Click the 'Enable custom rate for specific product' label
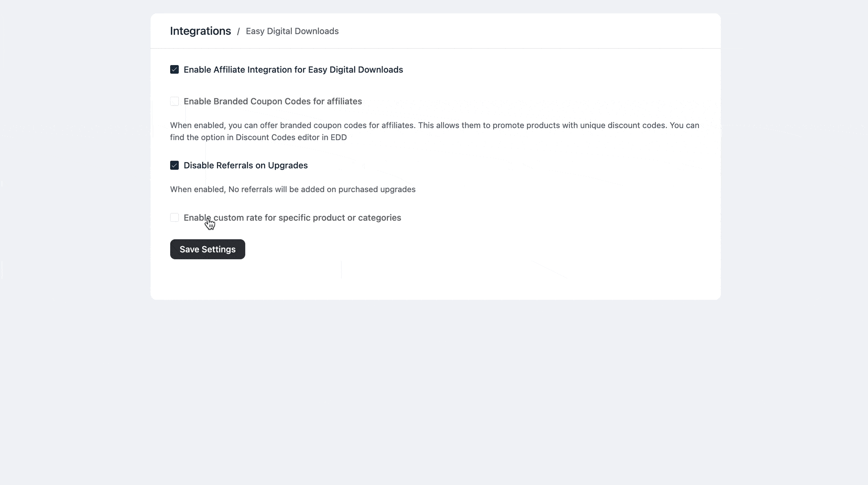This screenshot has height=485, width=868. 292,218
